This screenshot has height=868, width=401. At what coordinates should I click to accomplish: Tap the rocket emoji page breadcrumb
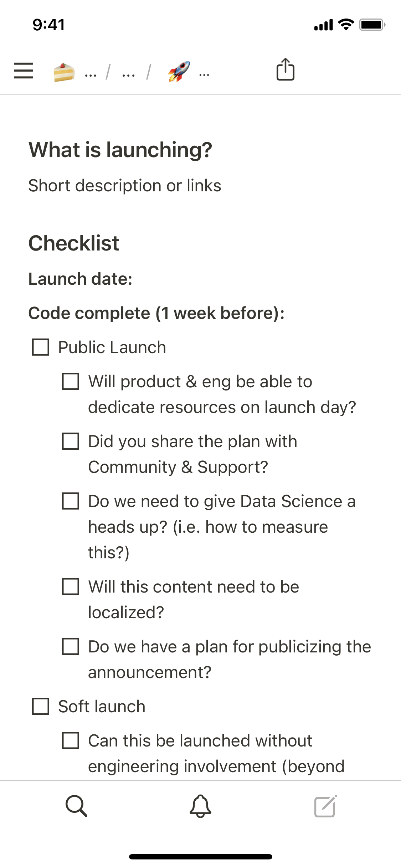coord(179,71)
